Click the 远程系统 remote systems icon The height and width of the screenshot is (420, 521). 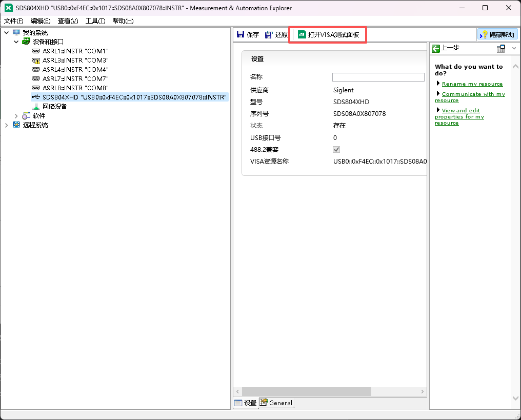tap(16, 125)
